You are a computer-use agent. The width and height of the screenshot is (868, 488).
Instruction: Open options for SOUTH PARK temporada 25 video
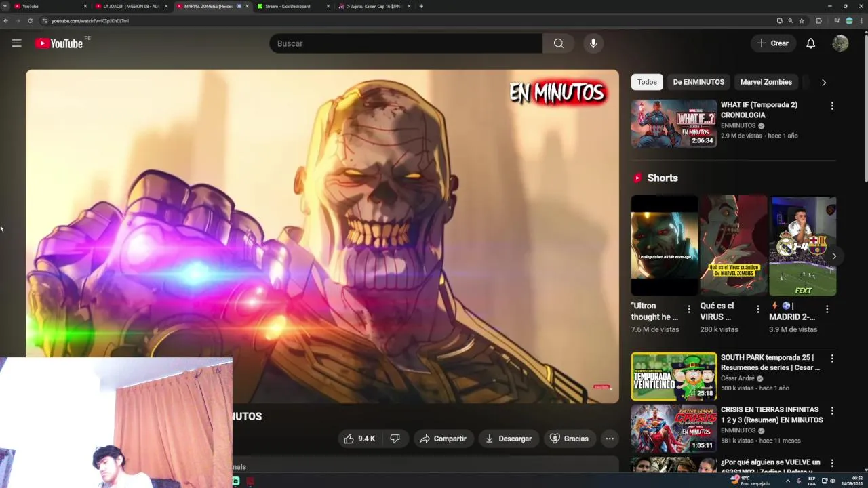(x=832, y=358)
